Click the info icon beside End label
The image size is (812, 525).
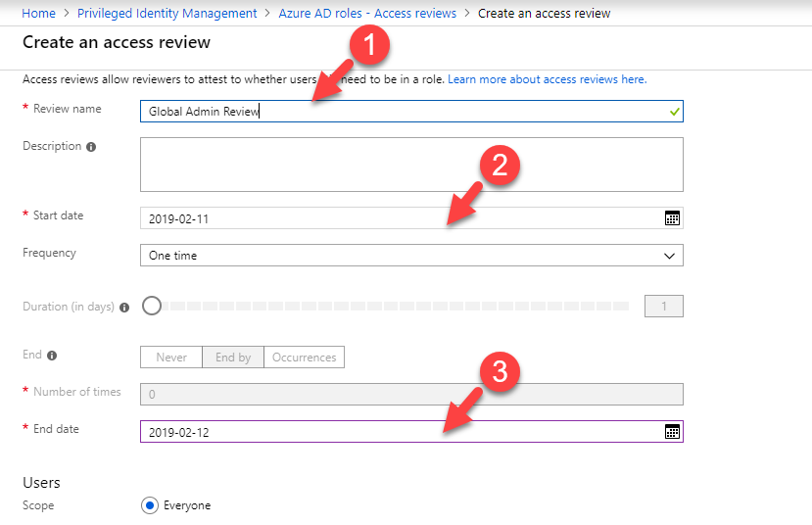tap(51, 357)
